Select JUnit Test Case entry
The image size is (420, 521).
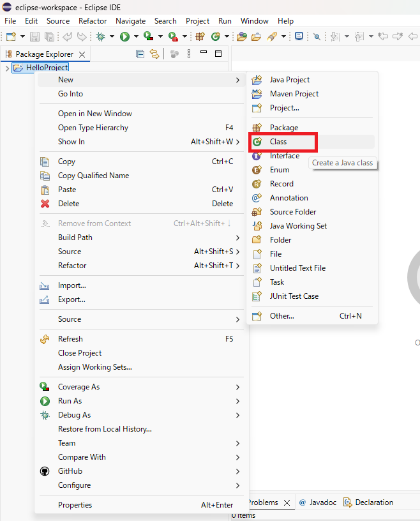[312, 296]
